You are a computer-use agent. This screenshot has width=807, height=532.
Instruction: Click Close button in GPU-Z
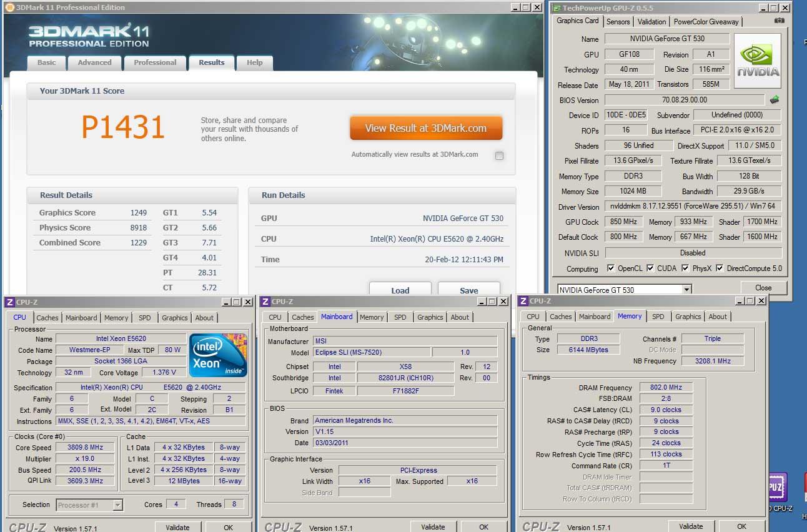[x=763, y=288]
